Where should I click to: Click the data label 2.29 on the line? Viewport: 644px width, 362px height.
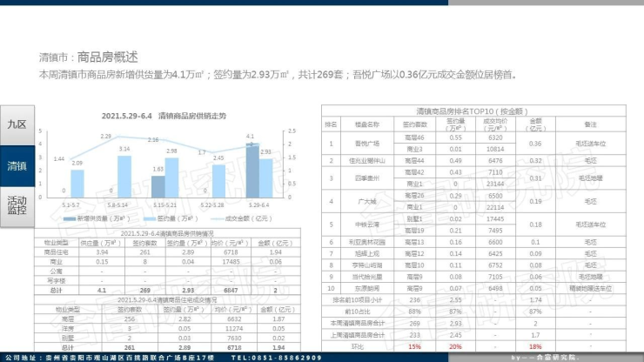point(105,136)
